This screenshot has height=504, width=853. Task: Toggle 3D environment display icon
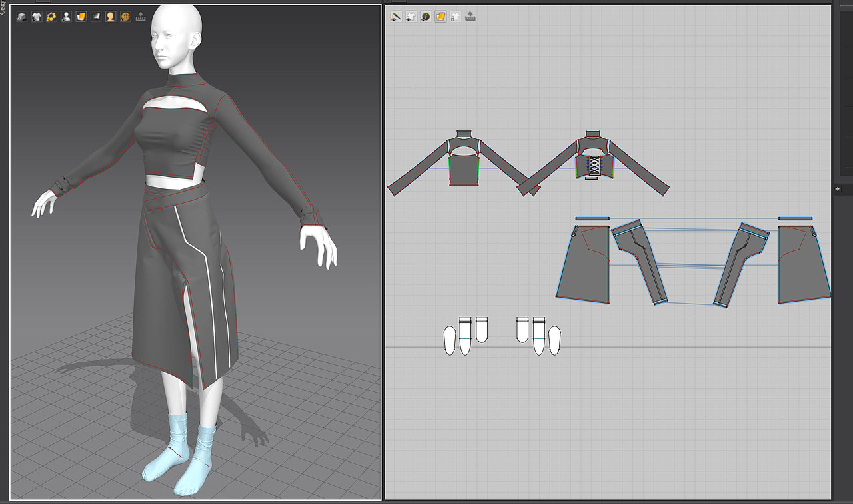tap(22, 17)
